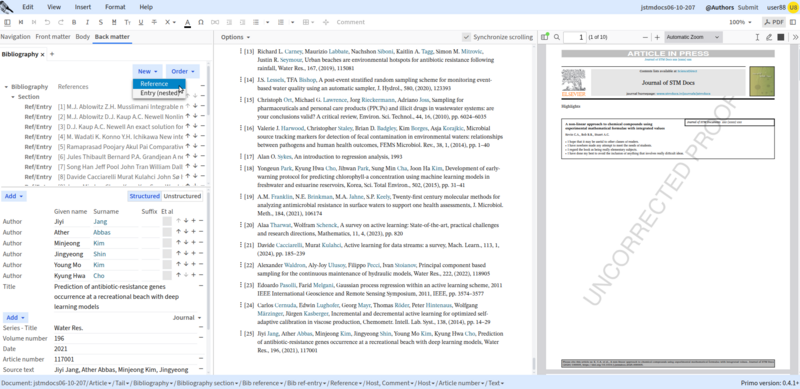Remove the Volume number field
This screenshot has width=800, height=389.
coord(201,338)
